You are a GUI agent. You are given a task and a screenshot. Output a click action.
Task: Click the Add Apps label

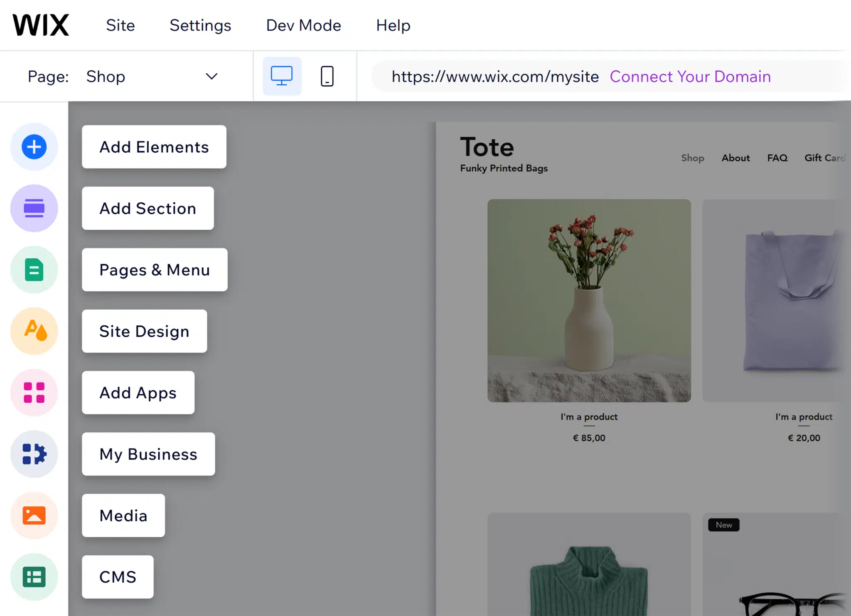click(x=138, y=393)
